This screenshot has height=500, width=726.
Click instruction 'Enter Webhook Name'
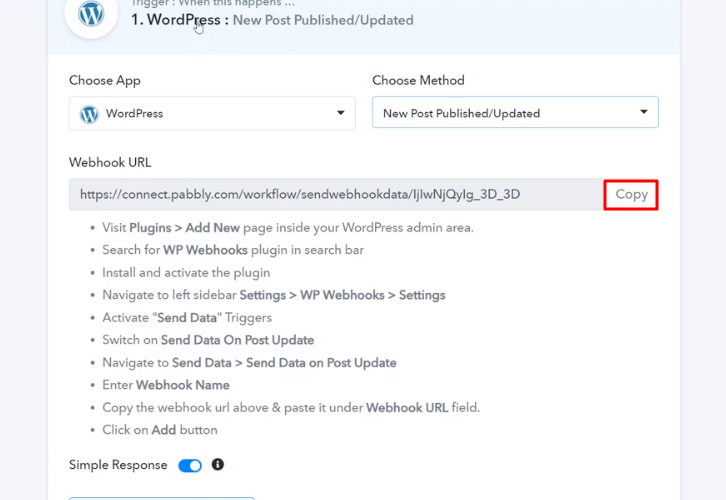[x=166, y=385]
